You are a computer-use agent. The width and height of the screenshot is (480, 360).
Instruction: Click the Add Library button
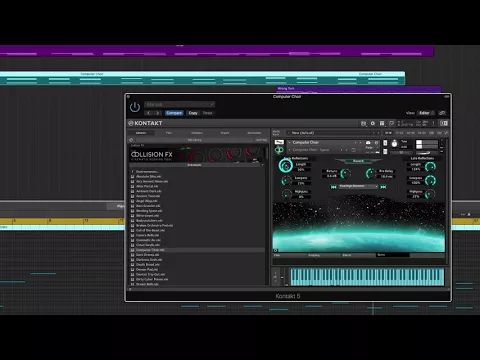195,140
